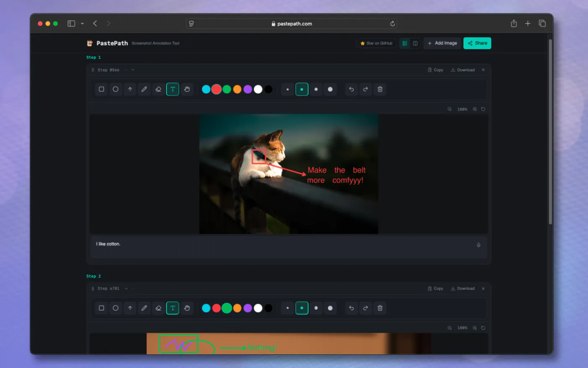
Task: Select the text tool in Step 2 toolbar
Action: coord(173,308)
